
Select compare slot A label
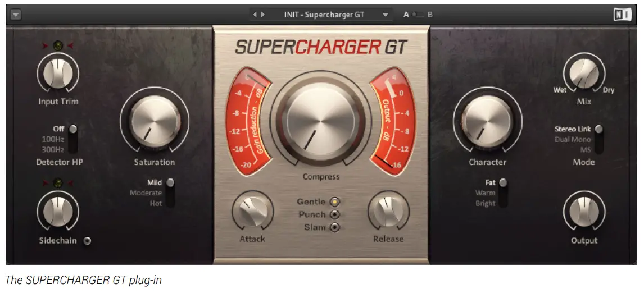406,15
